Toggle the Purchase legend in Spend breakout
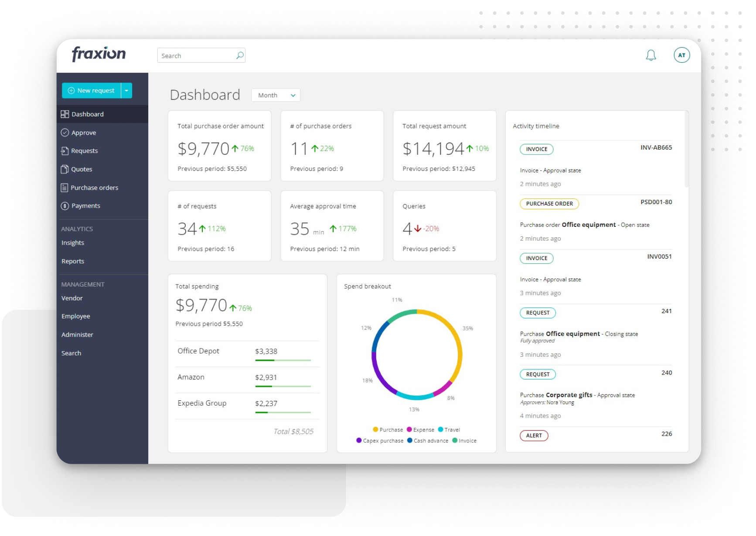The width and height of the screenshot is (756, 536). (x=388, y=430)
